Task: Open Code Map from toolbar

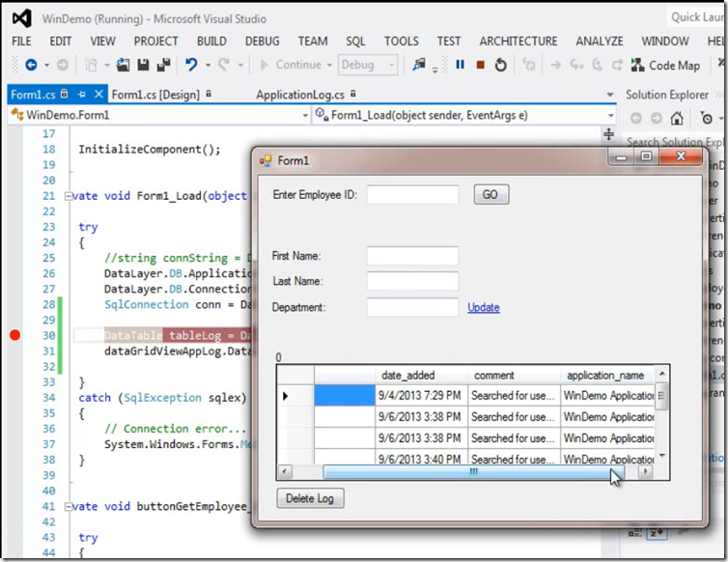Action: (665, 66)
